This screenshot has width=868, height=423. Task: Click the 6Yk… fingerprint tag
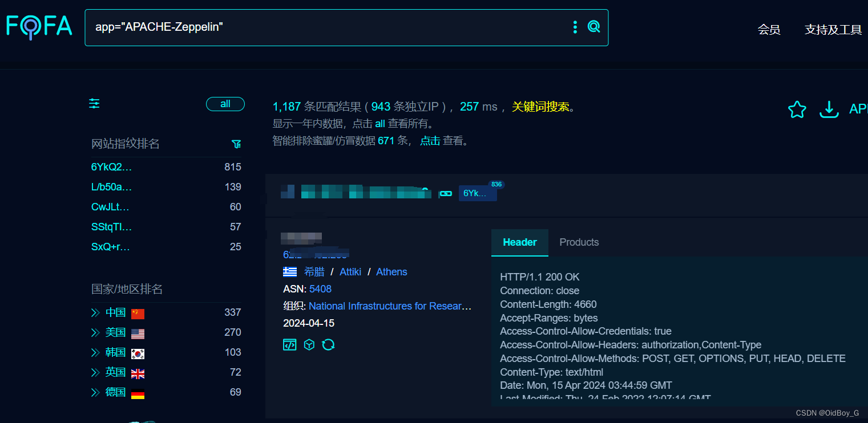click(x=478, y=193)
